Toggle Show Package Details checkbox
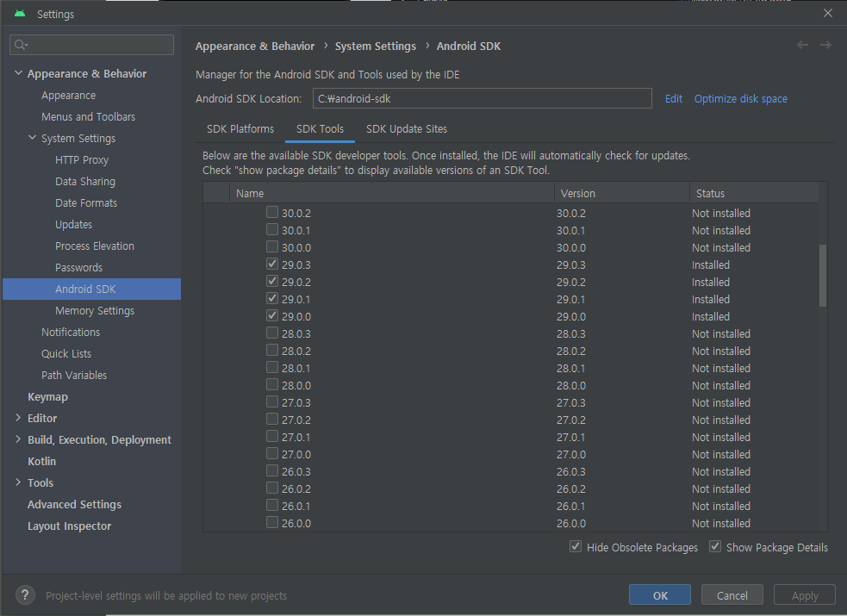This screenshot has height=616, width=847. pos(714,546)
